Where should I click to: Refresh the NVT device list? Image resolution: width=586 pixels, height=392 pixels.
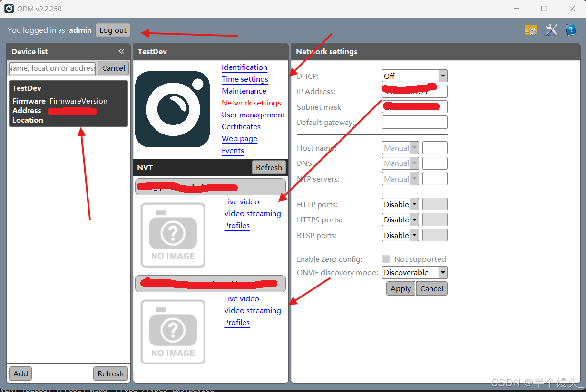click(x=268, y=167)
